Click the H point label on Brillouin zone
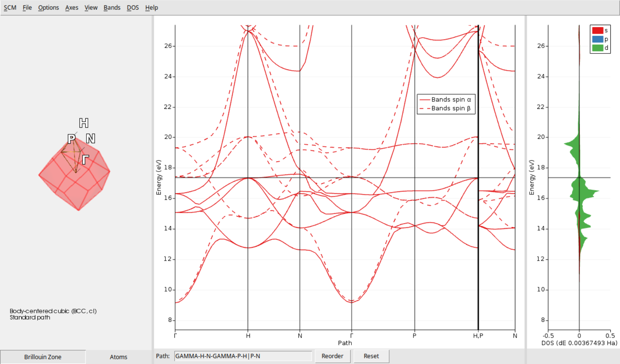 [83, 124]
